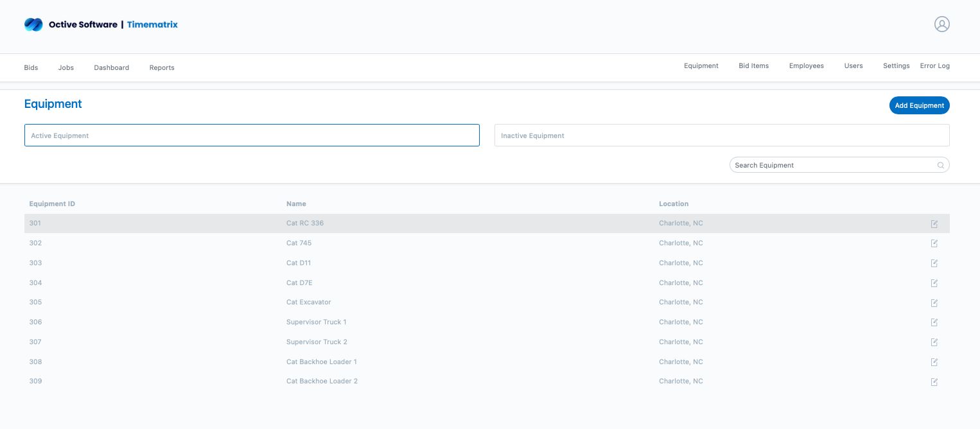Viewport: 980px width, 429px height.
Task: Open edit icon for Supervisor Truck 1
Action: click(x=934, y=322)
